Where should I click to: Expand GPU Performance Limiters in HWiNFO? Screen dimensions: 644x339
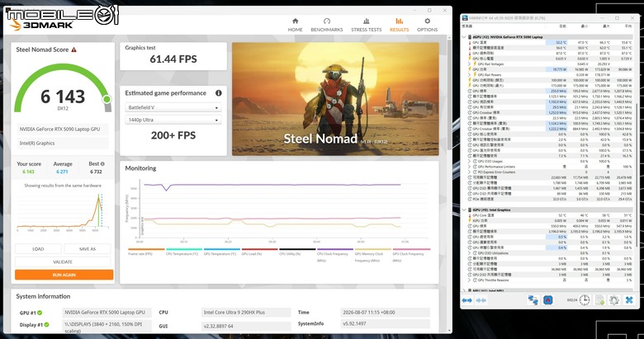[x=470, y=167]
